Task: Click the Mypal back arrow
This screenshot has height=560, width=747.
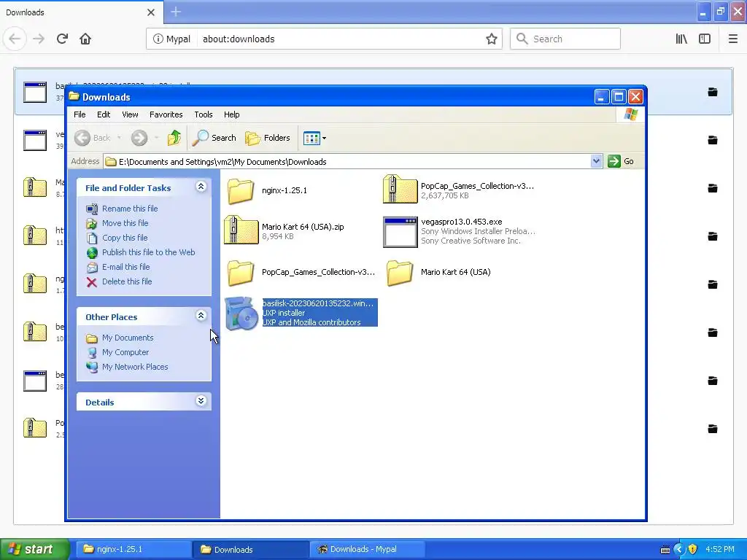Action: [x=15, y=39]
